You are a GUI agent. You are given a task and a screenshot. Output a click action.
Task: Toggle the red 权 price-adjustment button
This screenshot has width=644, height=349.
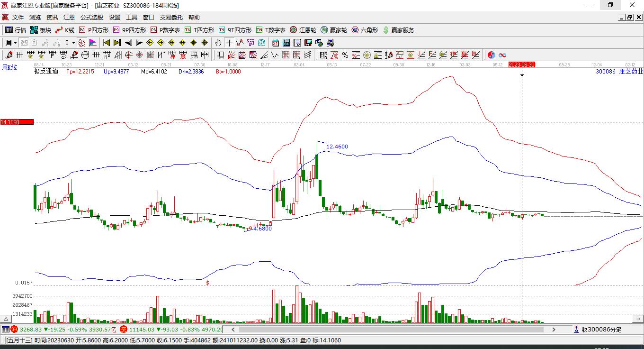82,43
